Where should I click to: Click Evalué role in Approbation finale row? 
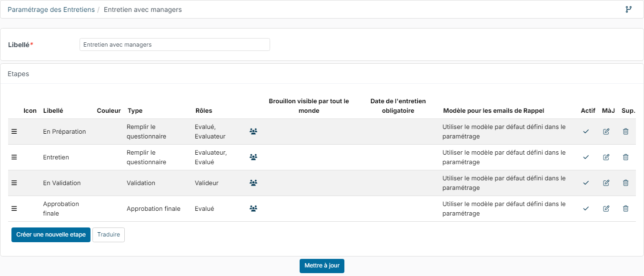click(x=204, y=208)
